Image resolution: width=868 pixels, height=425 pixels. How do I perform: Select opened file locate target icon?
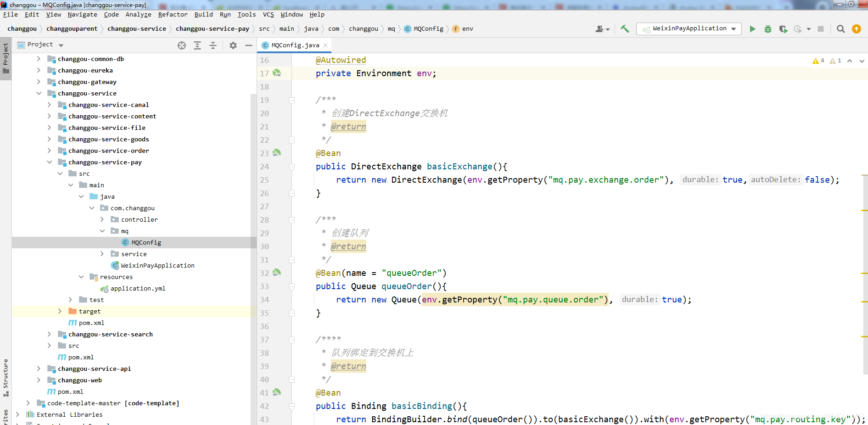(x=182, y=45)
